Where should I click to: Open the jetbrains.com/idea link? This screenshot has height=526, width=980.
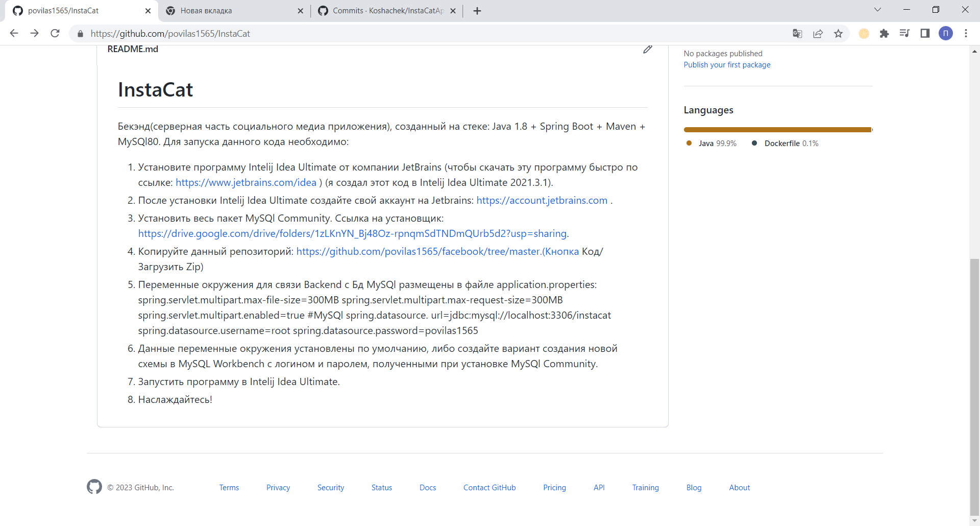click(x=246, y=182)
